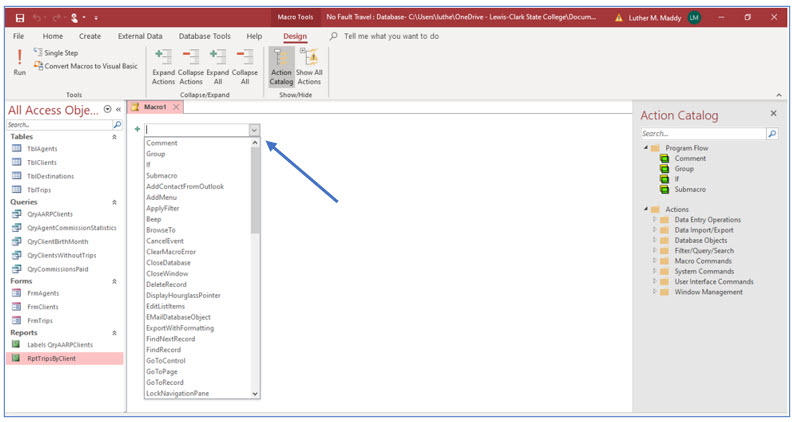
Task: Click the action list scrollbar thumb
Action: [x=255, y=190]
